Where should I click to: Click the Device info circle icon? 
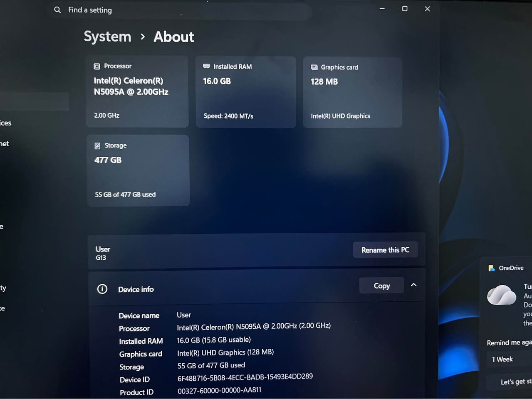click(x=102, y=289)
